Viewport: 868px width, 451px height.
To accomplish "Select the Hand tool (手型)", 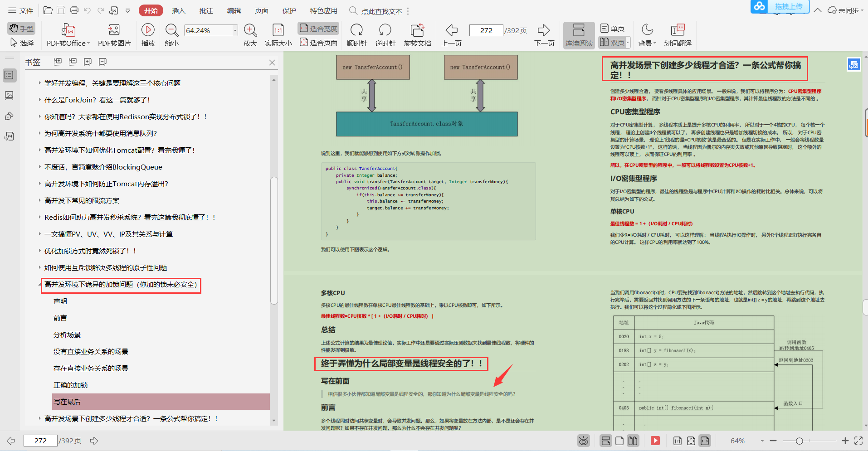I will (x=21, y=29).
